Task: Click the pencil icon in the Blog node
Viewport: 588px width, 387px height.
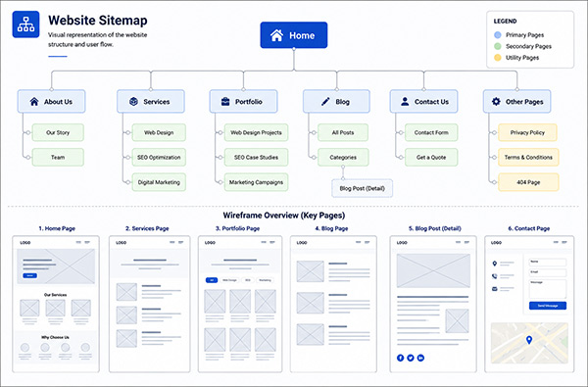Action: pyautogui.click(x=325, y=101)
